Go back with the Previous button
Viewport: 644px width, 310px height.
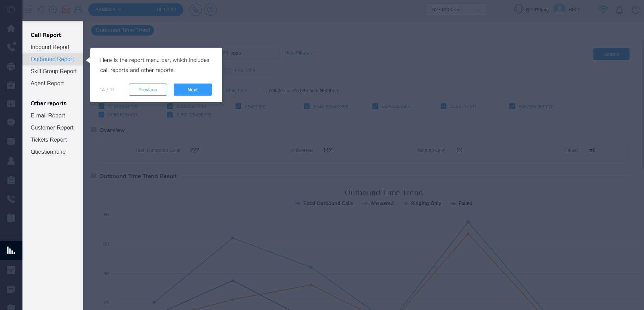click(148, 90)
